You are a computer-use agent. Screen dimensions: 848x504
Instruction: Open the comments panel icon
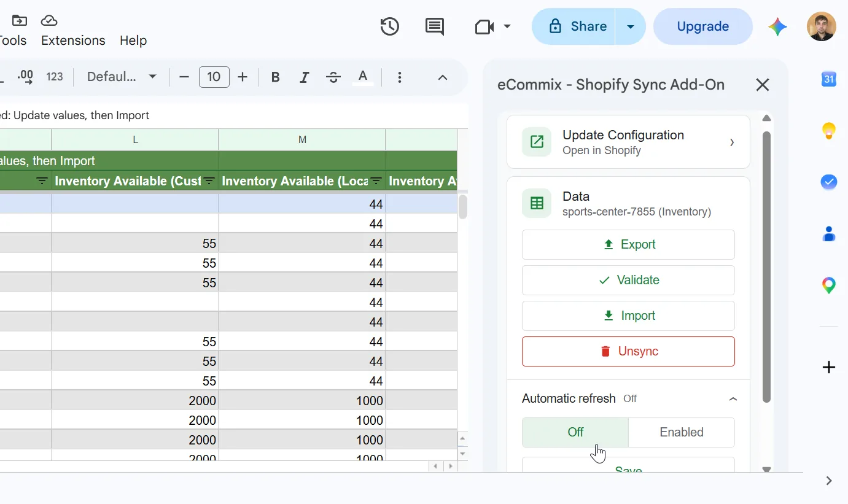(x=435, y=26)
